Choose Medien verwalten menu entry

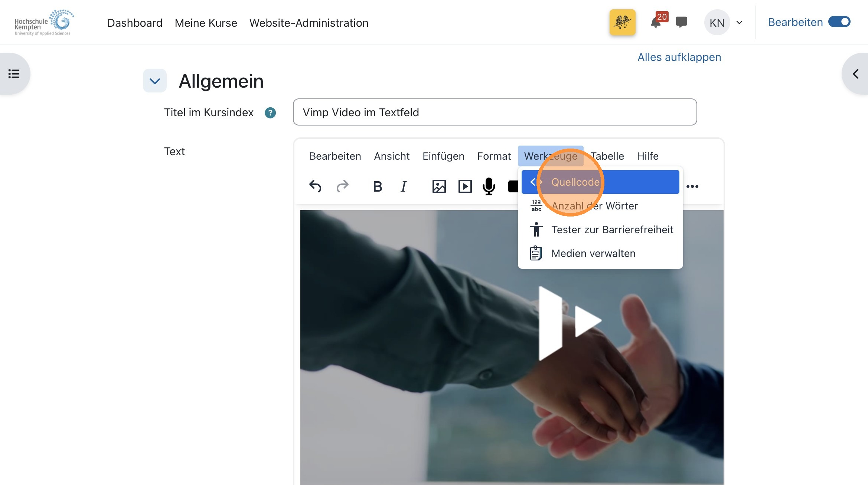point(593,253)
